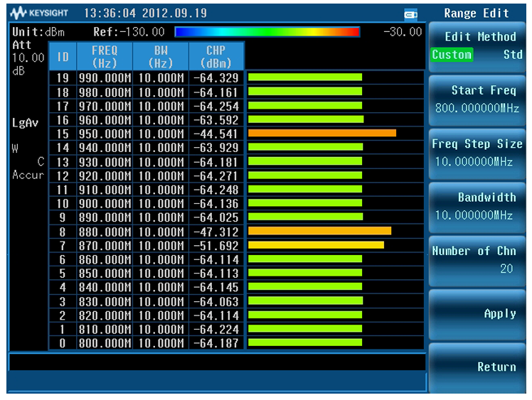Click the -30.00 scale maximum label
Viewport: 532px width, 400px height.
tap(403, 32)
